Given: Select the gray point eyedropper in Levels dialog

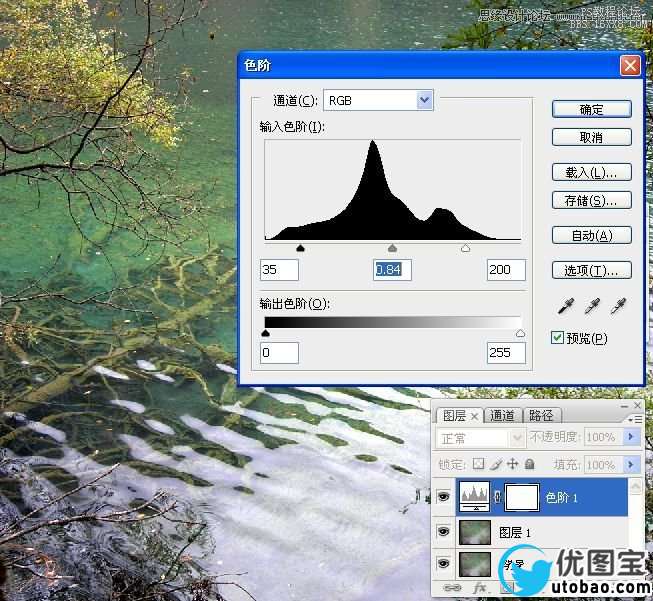Looking at the screenshot, I should 592,305.
